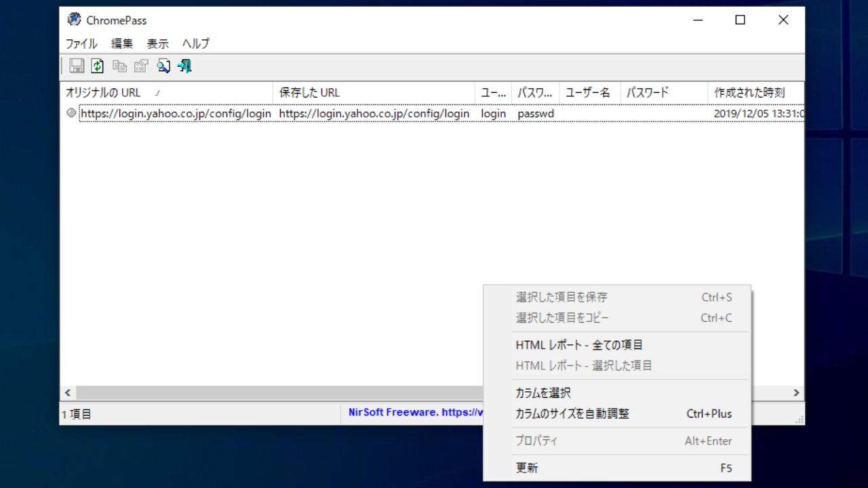
Task: Click プロパティ in the context menu
Action: 617,441
